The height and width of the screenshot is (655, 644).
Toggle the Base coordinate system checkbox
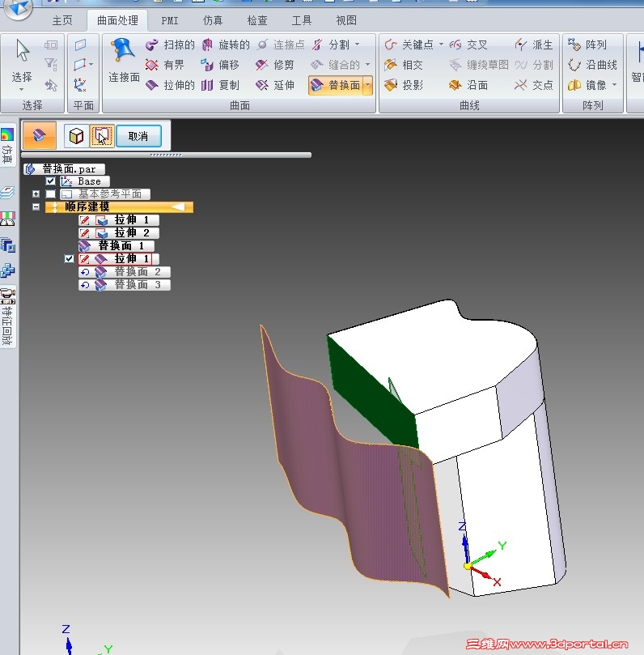[50, 181]
